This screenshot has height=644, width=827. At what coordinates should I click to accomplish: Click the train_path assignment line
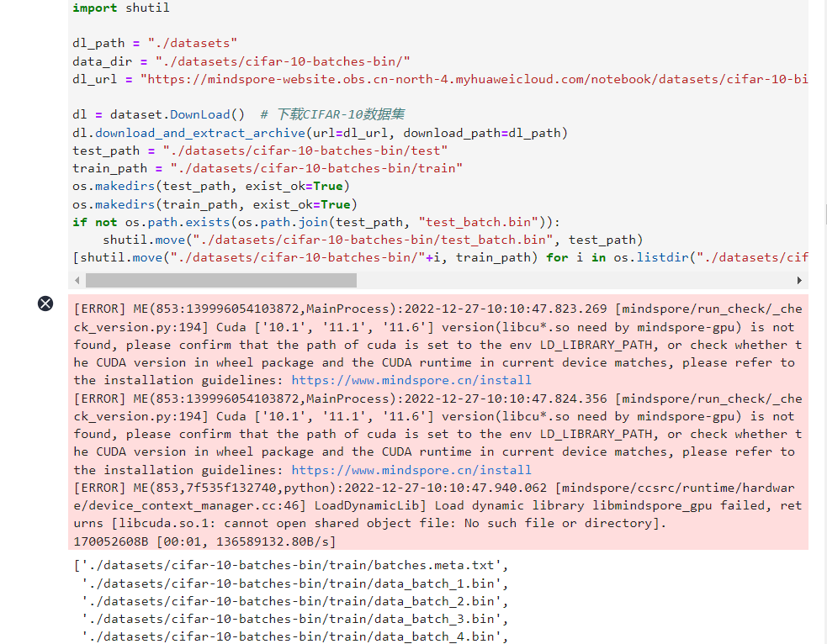(x=268, y=169)
